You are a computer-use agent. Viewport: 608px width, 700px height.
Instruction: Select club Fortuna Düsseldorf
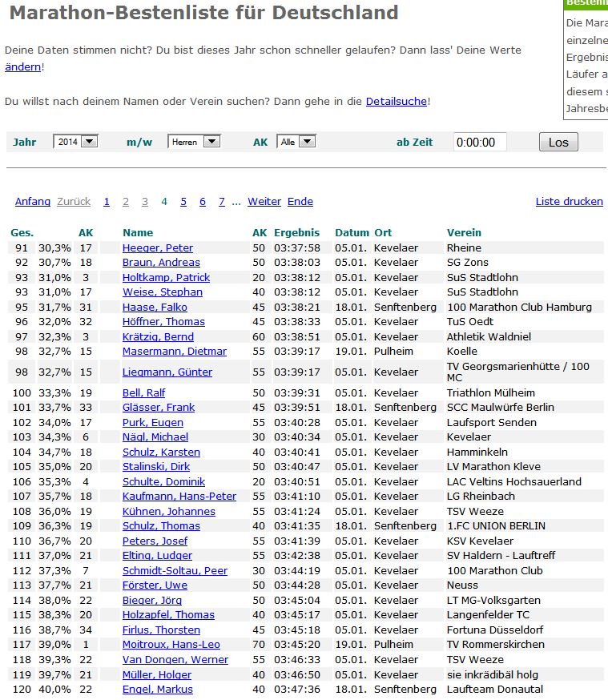click(x=495, y=630)
